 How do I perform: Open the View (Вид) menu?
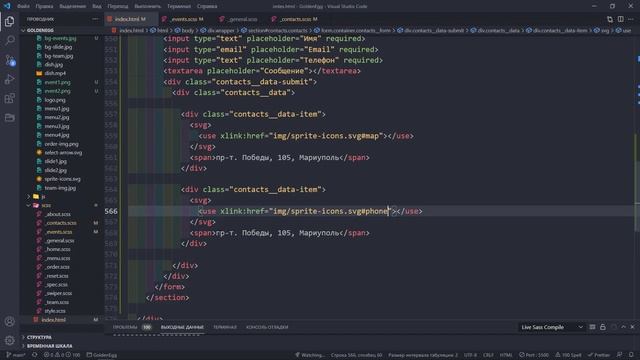coord(97,6)
